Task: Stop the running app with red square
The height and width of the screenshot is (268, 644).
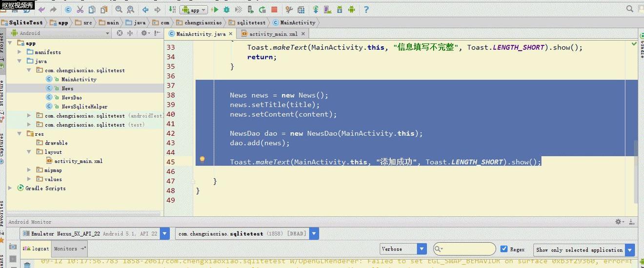Action: click(274, 10)
